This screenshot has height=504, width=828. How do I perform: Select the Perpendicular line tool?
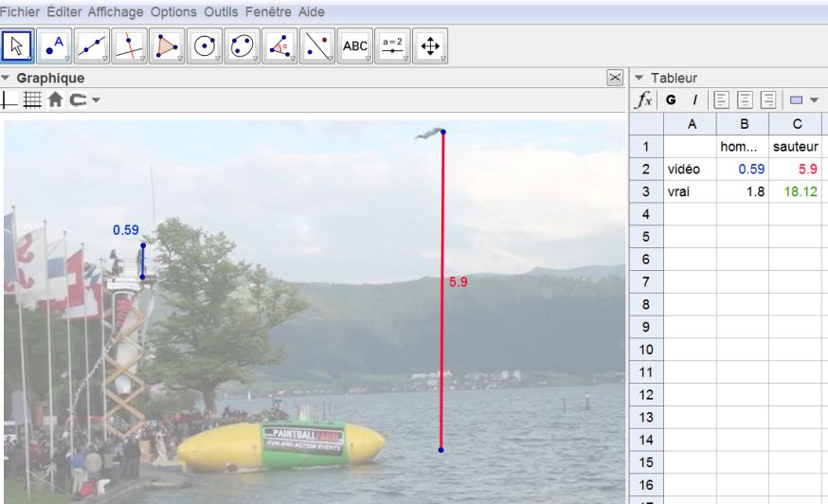tap(129, 46)
